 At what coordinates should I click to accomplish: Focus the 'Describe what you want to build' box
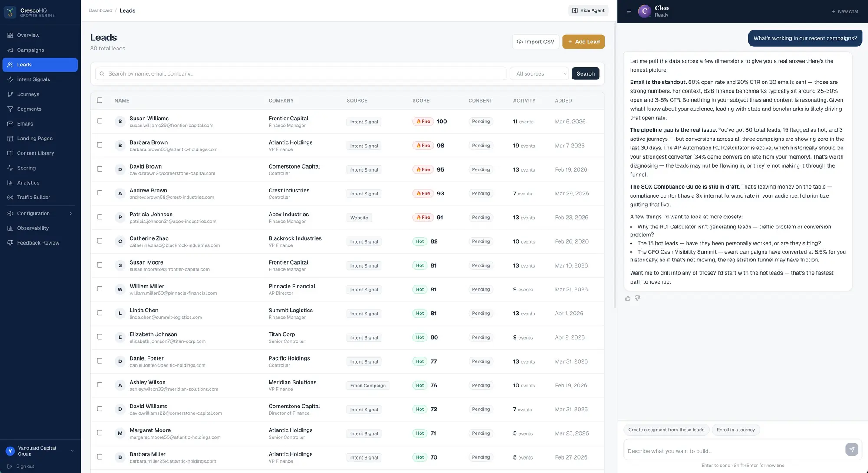(x=734, y=451)
